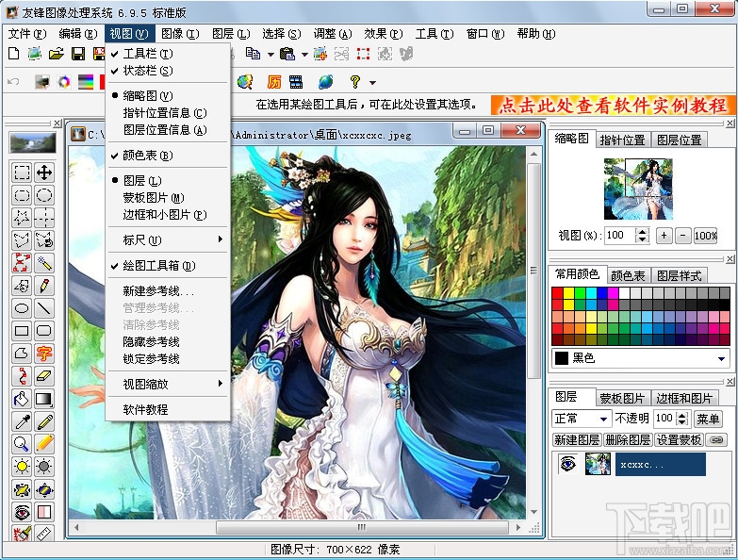Switch to the 蒙板图片 tab

[622, 398]
